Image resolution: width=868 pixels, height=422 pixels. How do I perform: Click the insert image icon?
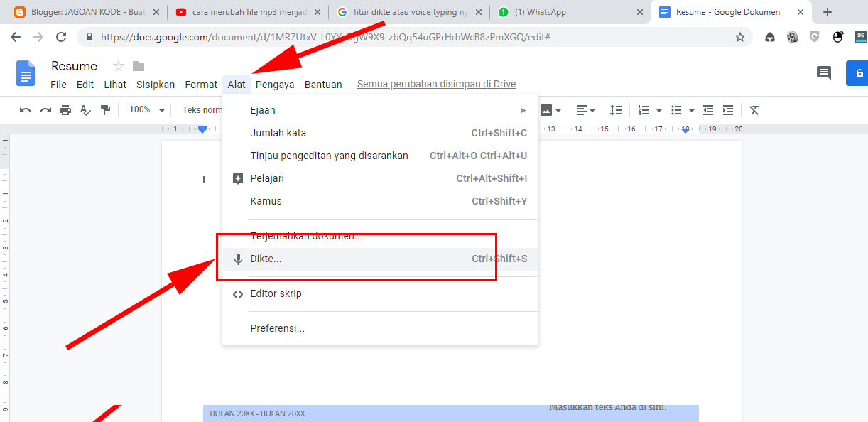(x=546, y=110)
